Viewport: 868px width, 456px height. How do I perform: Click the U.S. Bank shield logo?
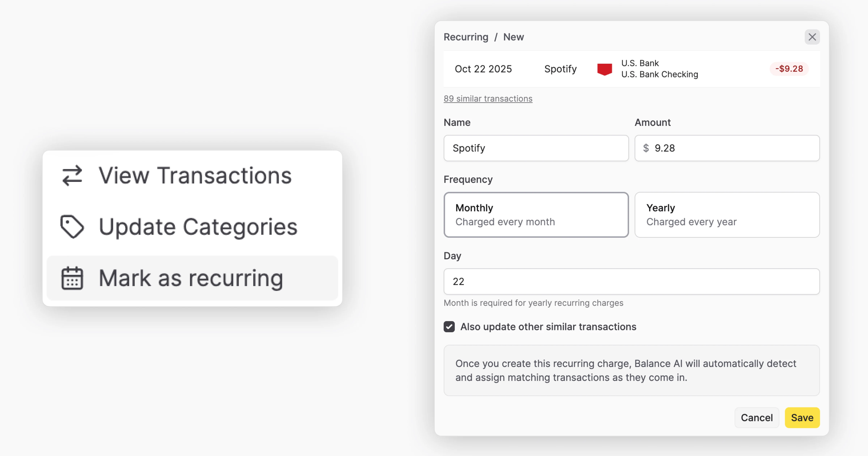[x=604, y=69]
